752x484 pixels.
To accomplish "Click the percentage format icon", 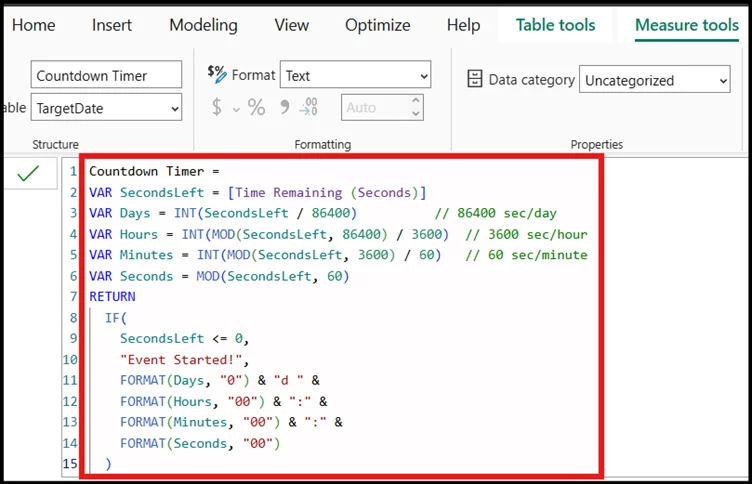I will click(x=257, y=108).
